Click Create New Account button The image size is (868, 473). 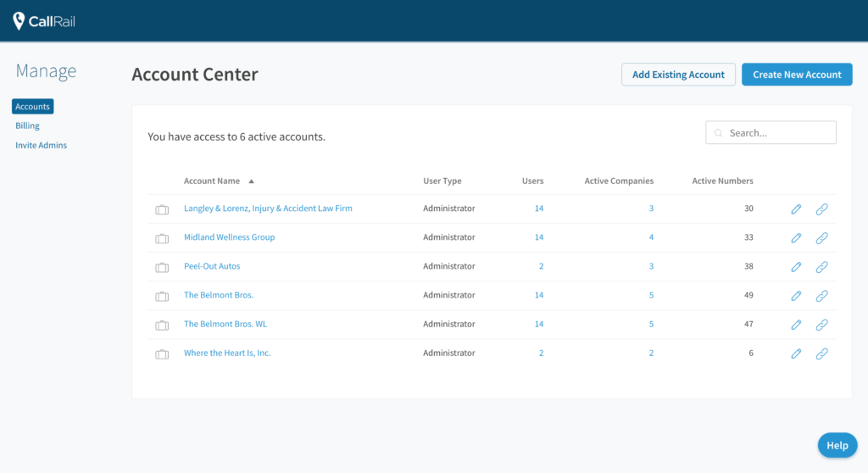[797, 75]
